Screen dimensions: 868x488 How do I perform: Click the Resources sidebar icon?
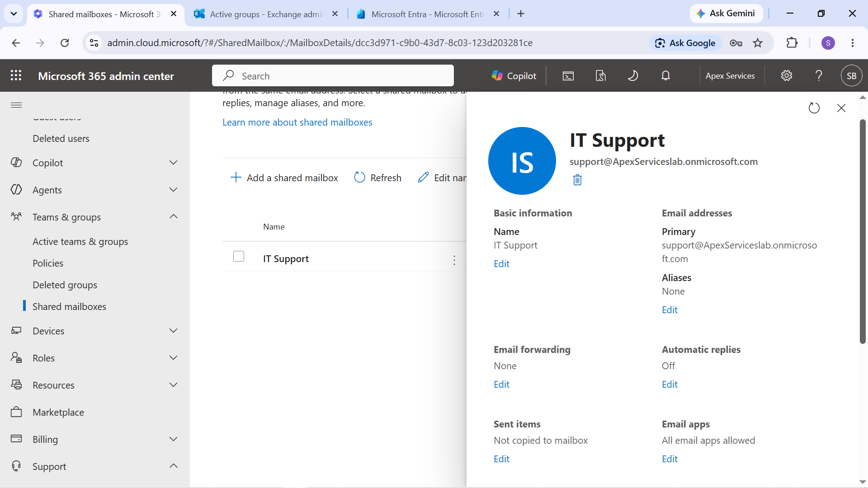click(x=16, y=385)
